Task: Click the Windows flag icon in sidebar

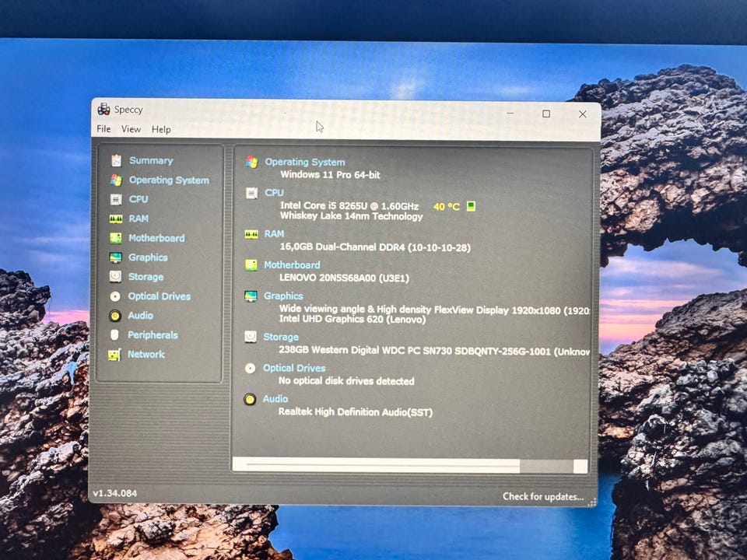Action: [116, 180]
